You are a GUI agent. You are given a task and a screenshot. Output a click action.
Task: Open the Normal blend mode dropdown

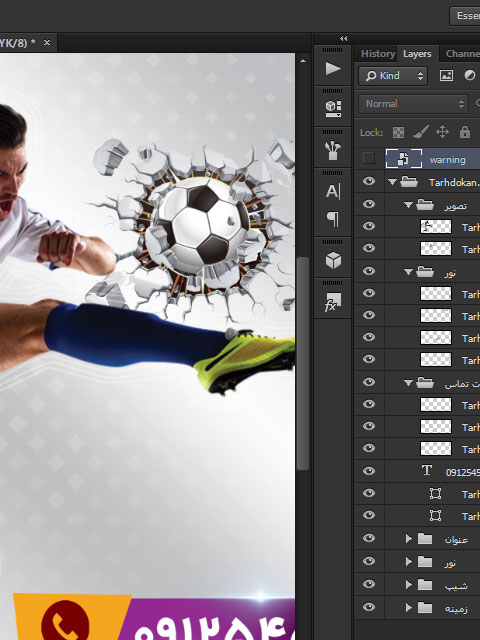click(413, 104)
